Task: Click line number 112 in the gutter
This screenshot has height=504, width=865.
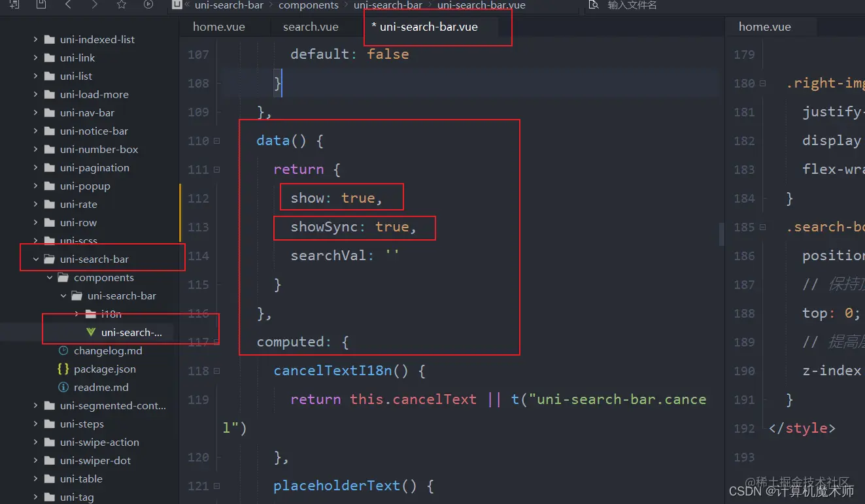Action: point(198,198)
